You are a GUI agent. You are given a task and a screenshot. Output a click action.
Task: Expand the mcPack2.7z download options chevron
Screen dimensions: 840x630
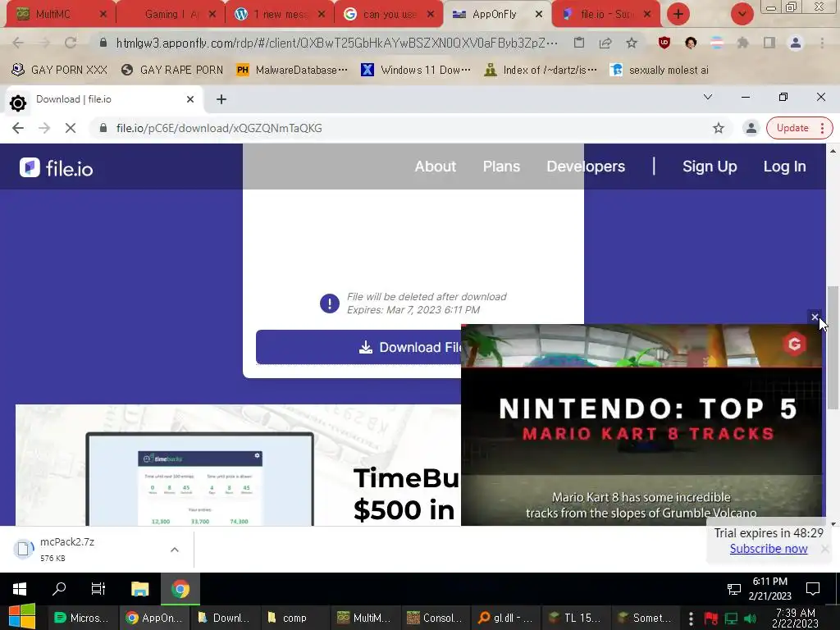(174, 550)
